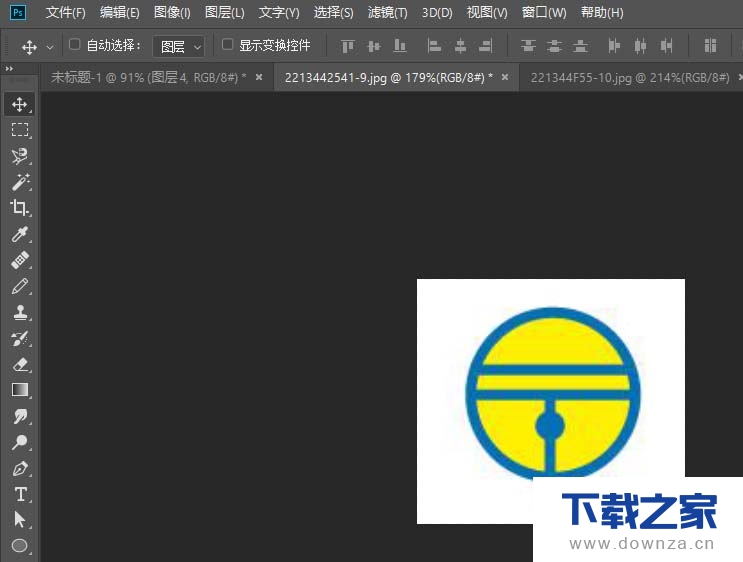Open the 图层 dropdown in options bar
The height and width of the screenshot is (562, 743).
(179, 46)
